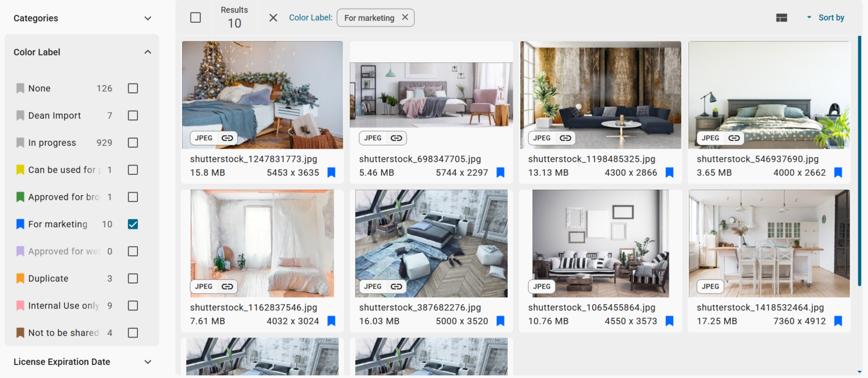
Task: Click the file name shutterstock_387682276.jpg
Action: 420,308
